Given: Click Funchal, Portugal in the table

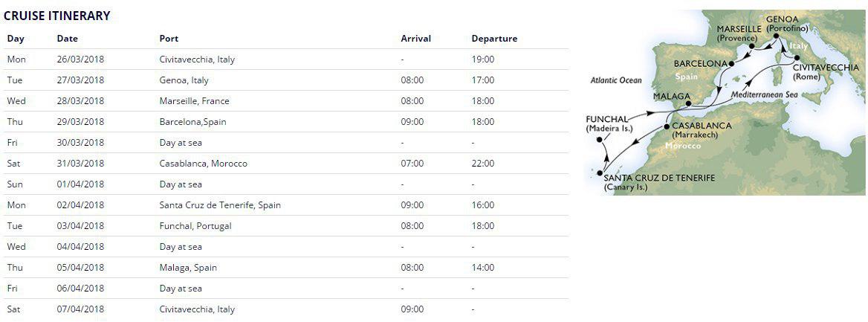Looking at the screenshot, I should point(195,226).
